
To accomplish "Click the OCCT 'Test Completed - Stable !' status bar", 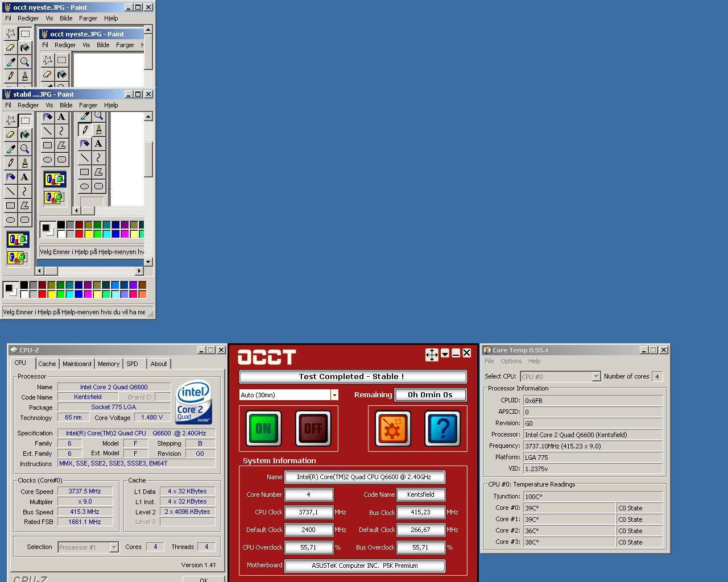I will coord(353,376).
